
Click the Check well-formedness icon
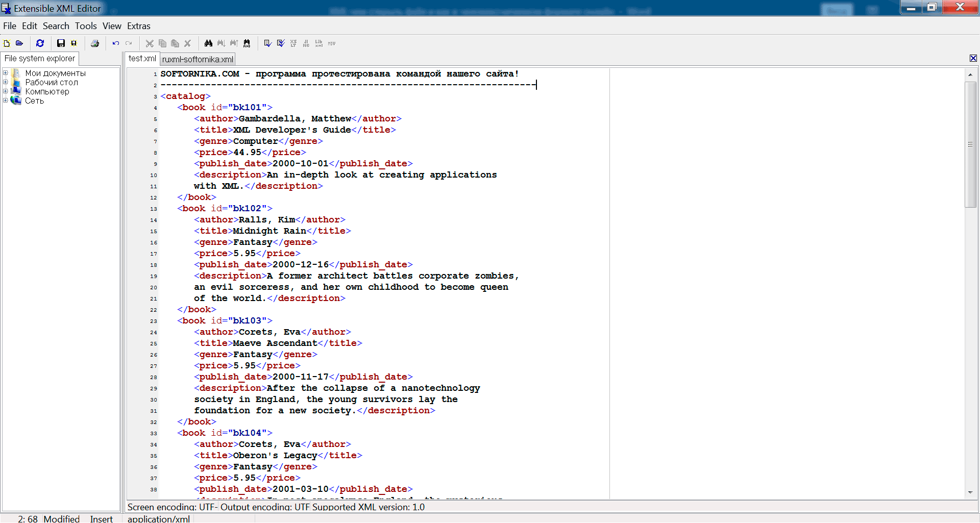267,43
